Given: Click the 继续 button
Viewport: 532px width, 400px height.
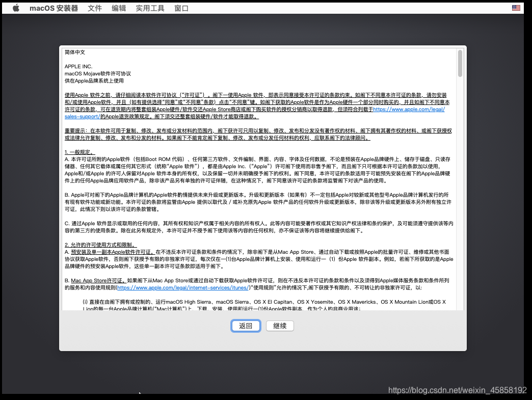Looking at the screenshot, I should (x=280, y=326).
